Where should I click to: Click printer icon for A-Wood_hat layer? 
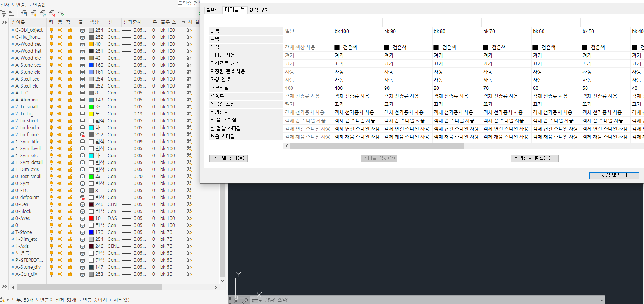(x=82, y=51)
